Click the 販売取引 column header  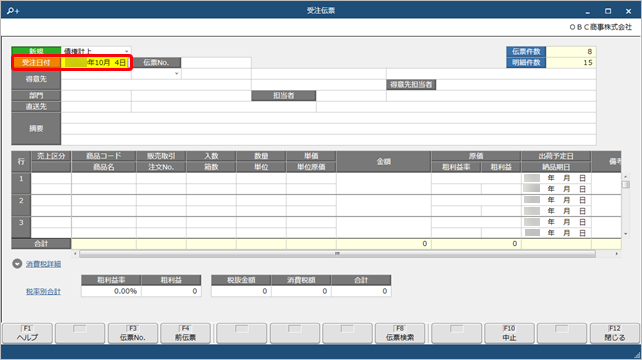point(161,156)
